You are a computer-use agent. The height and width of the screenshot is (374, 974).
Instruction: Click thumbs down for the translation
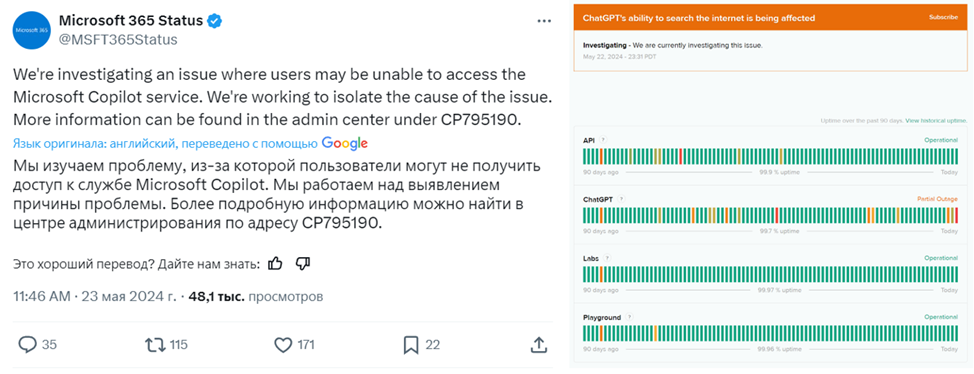pos(303,264)
